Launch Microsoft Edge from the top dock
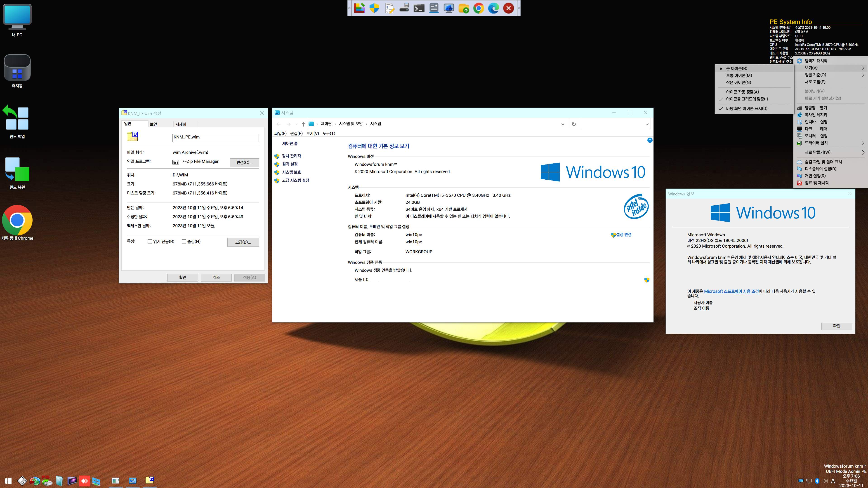The image size is (868, 488). coord(494,8)
